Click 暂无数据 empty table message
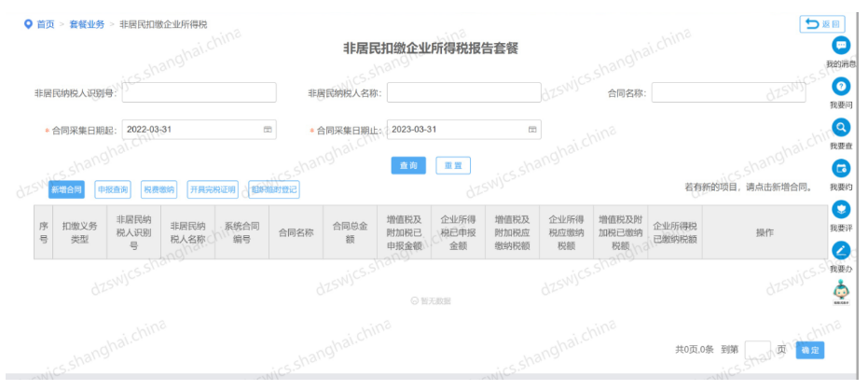Viewport: 868px width, 390px height. [432, 300]
